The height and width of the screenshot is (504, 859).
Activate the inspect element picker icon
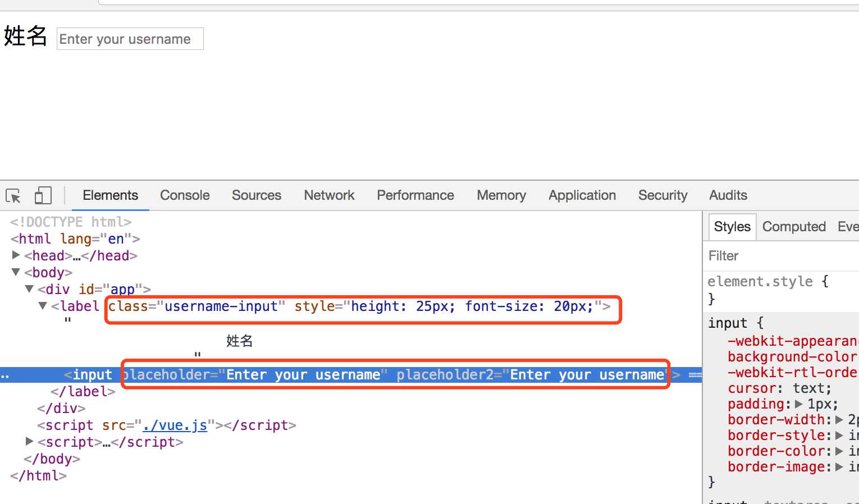(x=13, y=195)
